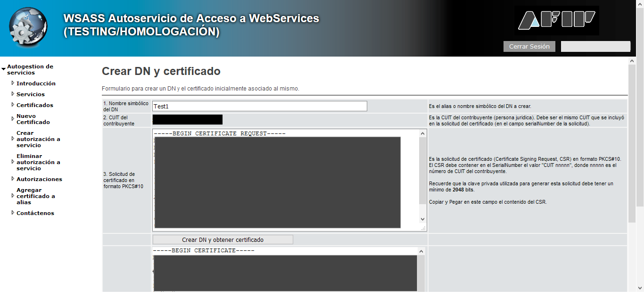Expand the Contáctenos arrow in sidebar
The height and width of the screenshot is (298, 644).
pos(13,213)
